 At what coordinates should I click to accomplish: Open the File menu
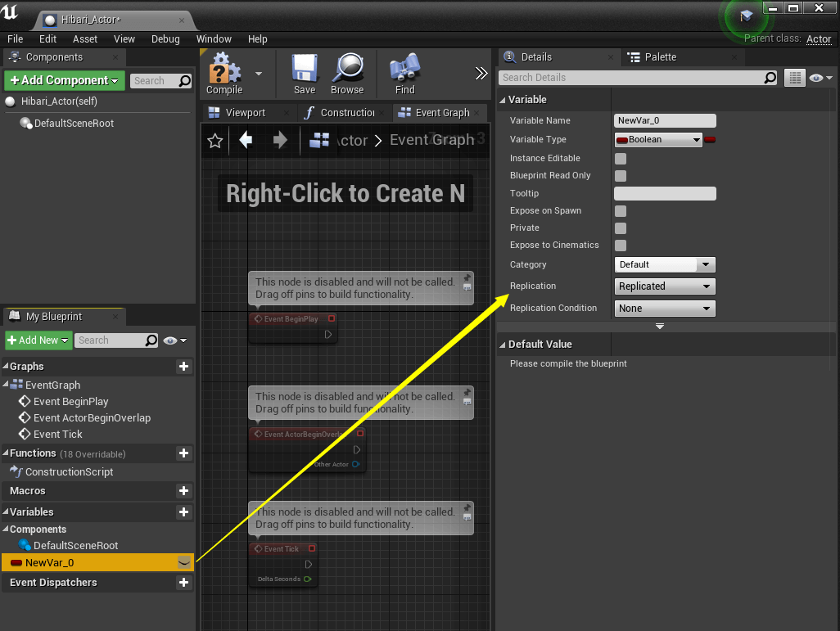point(15,39)
